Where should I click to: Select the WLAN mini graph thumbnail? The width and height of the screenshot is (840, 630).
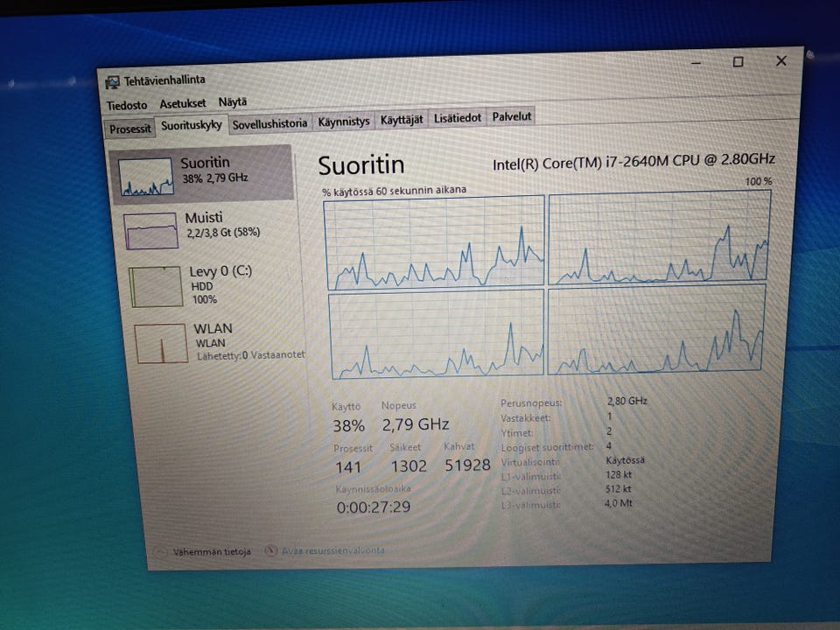point(161,343)
